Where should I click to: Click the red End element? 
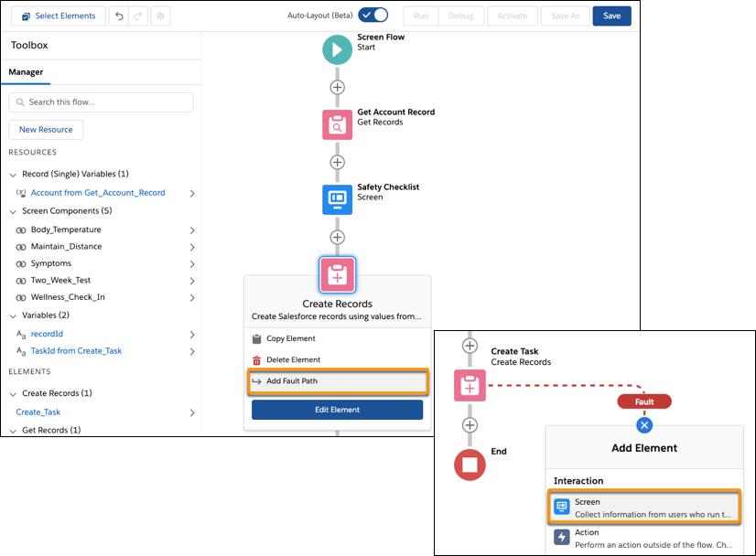pyautogui.click(x=470, y=465)
